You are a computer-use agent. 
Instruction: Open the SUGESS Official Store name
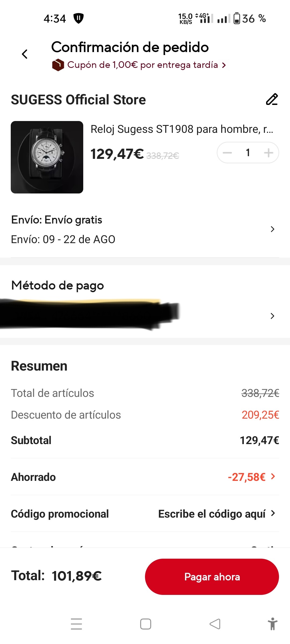(78, 100)
